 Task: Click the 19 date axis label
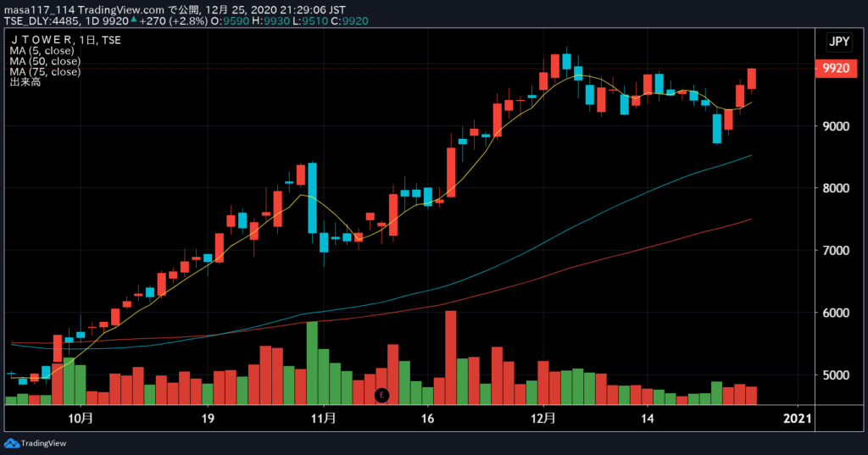point(208,419)
